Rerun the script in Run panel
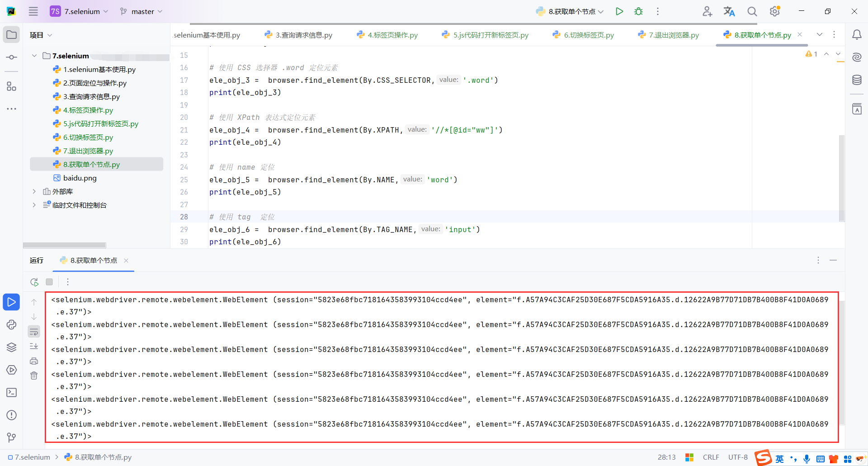 tap(34, 282)
